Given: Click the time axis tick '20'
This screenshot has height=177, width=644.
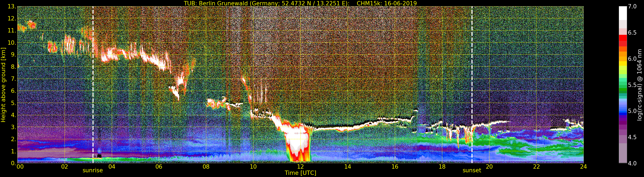Looking at the screenshot, I should [489, 167].
